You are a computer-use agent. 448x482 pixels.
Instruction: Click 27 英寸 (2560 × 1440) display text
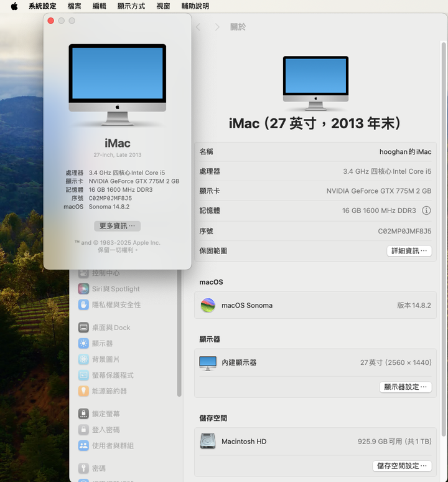(396, 362)
